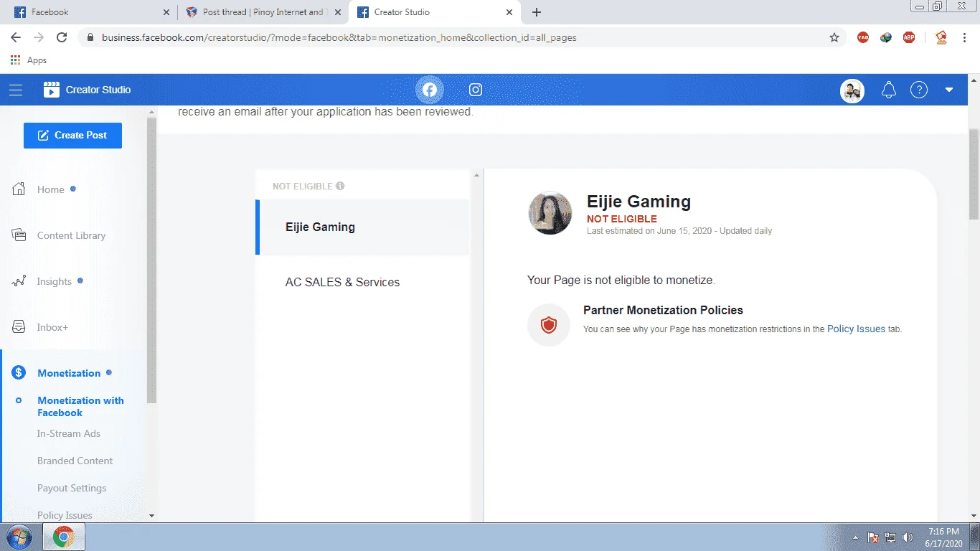Close the Creator Studio browser tab
Screen dimensions: 980x551
509,12
